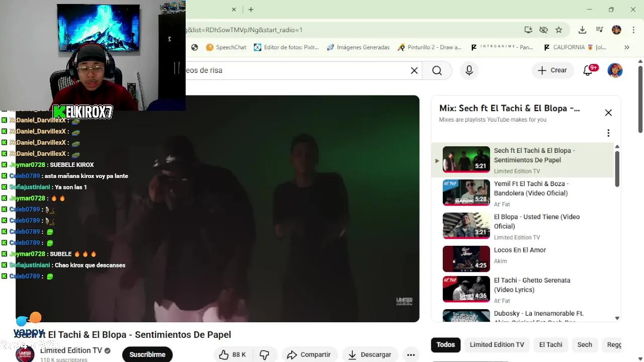Open the Imágenes Generadas bookmark

coord(358,47)
